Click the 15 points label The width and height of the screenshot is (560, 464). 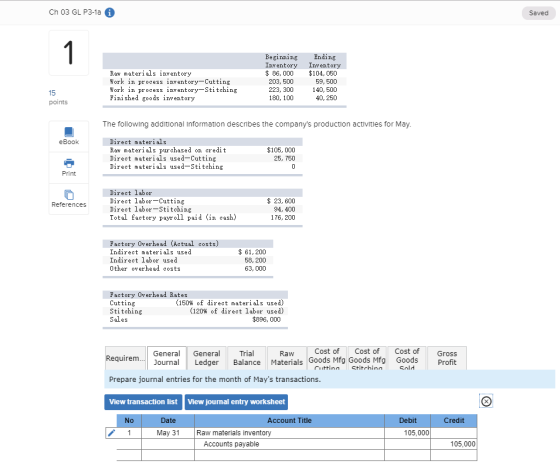point(58,97)
